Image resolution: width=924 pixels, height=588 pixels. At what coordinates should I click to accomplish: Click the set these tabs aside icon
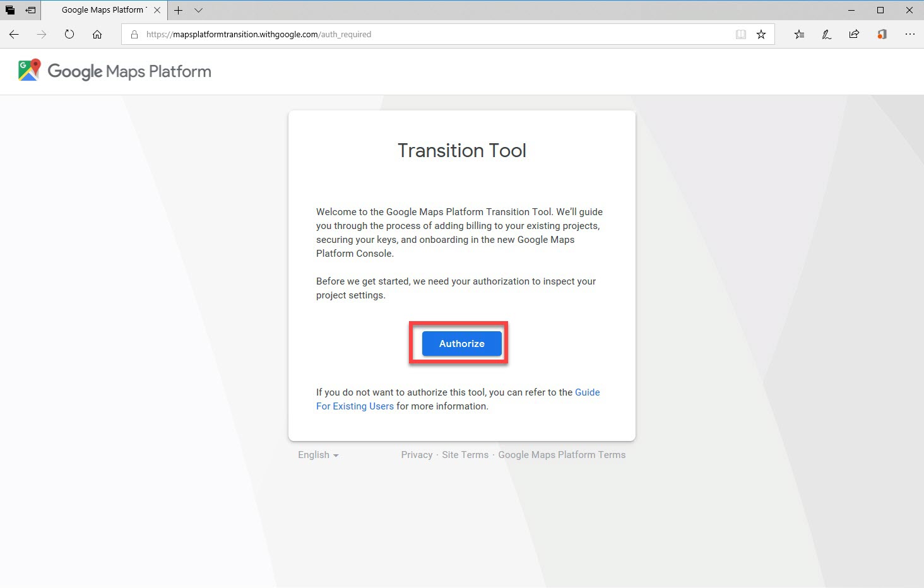pos(30,10)
